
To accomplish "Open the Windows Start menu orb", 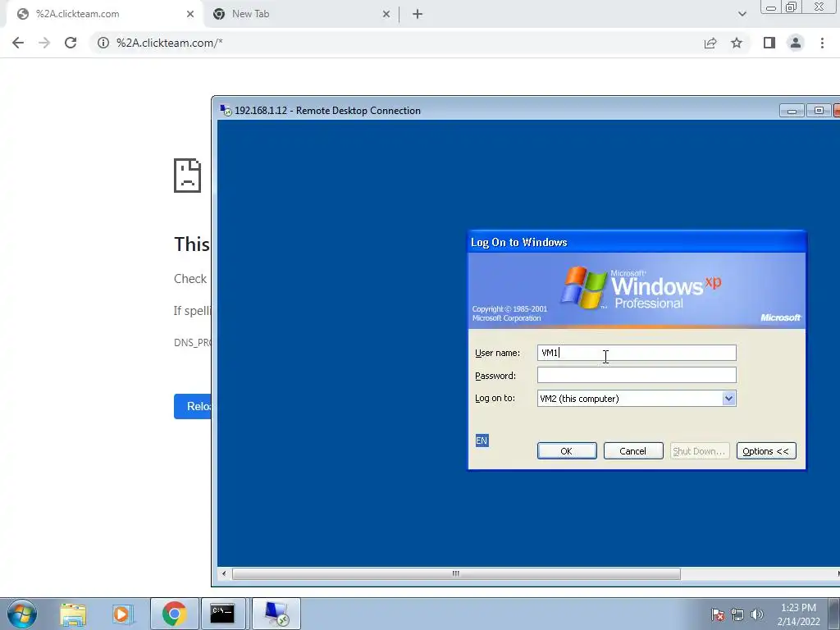I will [x=22, y=614].
